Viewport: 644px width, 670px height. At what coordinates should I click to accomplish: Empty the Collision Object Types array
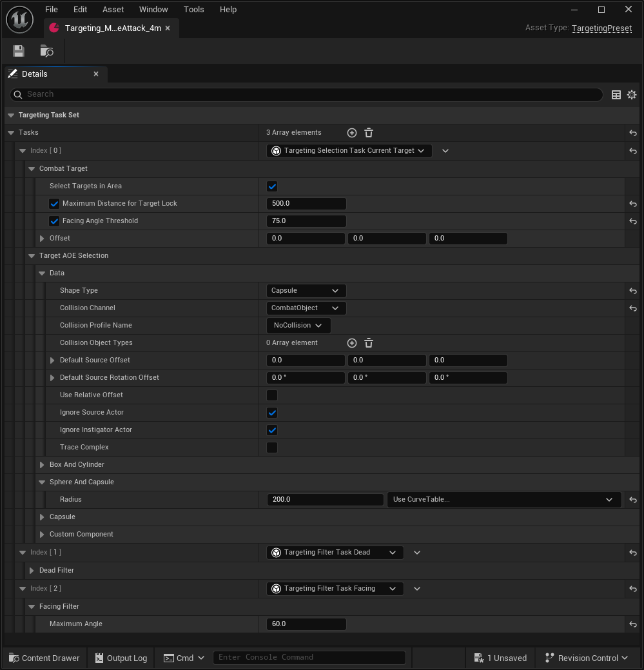[x=369, y=343]
